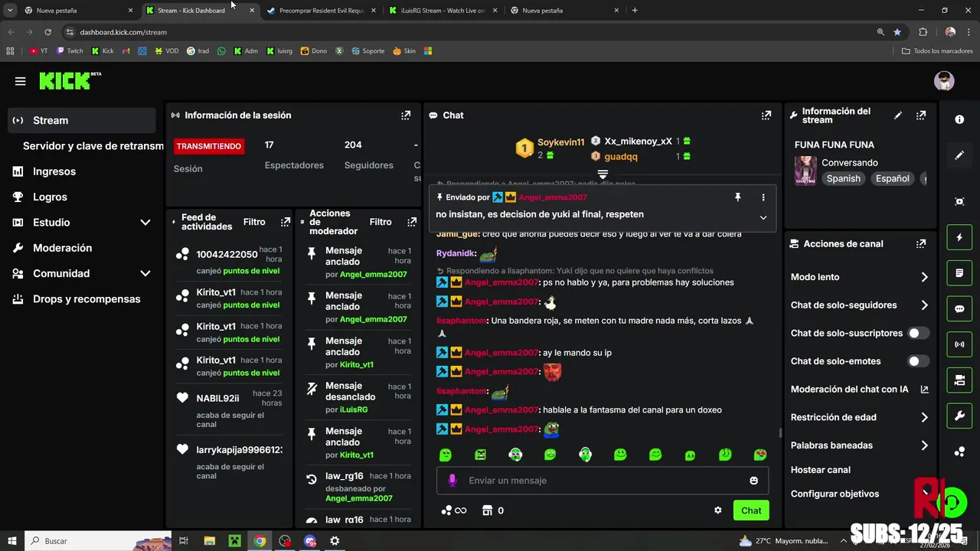Click the info icon in the right sidebar

[959, 119]
